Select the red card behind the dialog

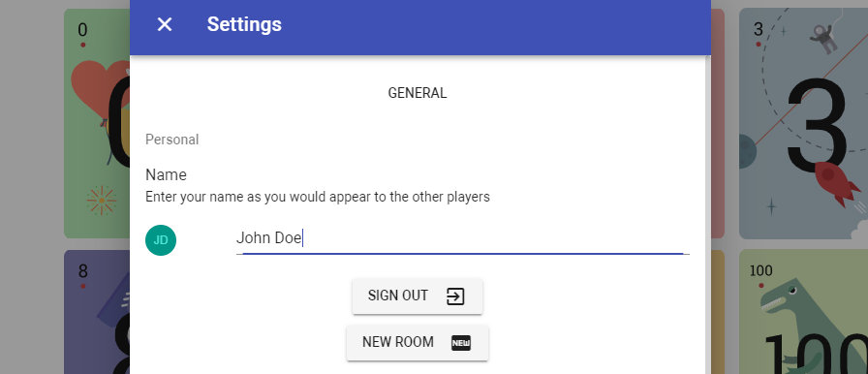[718, 123]
